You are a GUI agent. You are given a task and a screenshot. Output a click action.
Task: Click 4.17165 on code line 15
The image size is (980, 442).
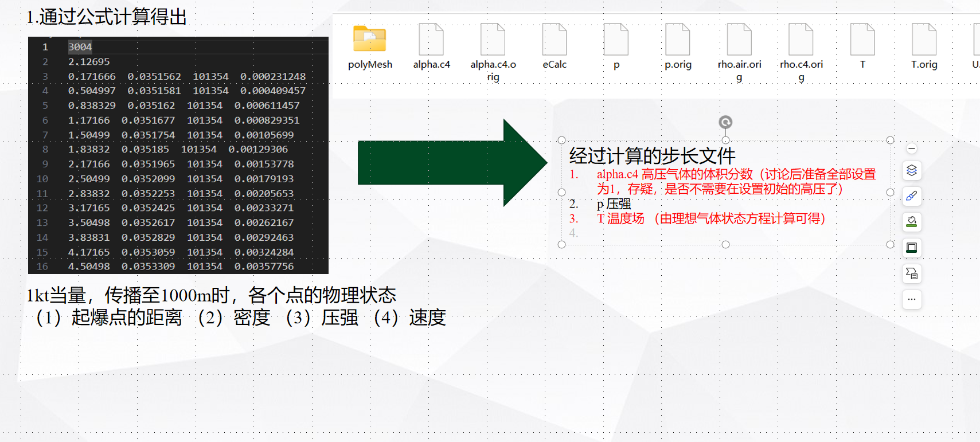(89, 252)
